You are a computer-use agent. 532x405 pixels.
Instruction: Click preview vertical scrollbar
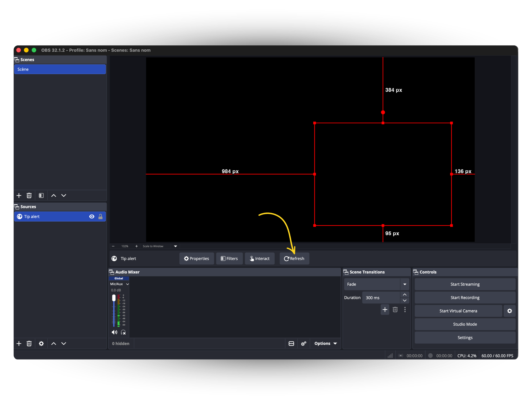coord(513,149)
